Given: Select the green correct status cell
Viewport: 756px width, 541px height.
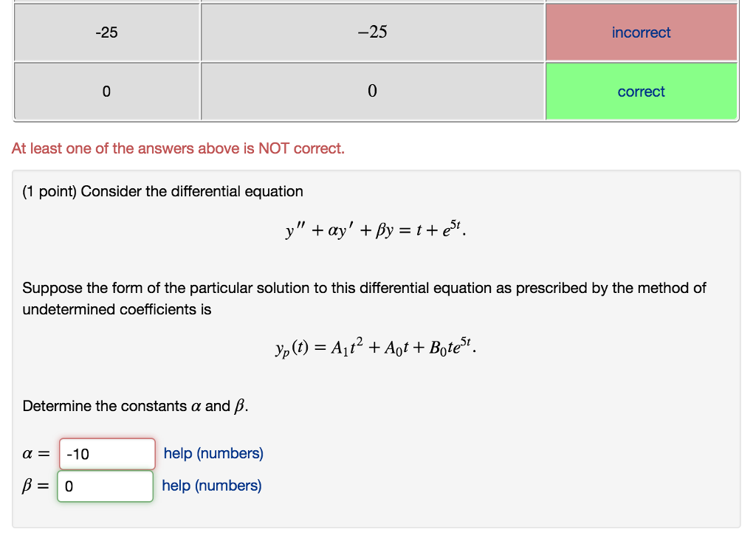Looking at the screenshot, I should point(641,91).
